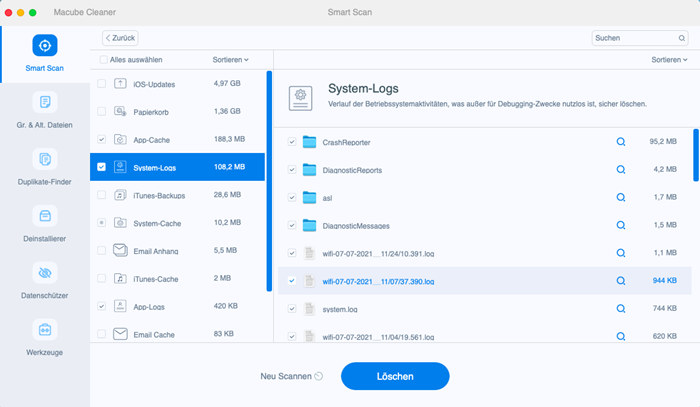Screen dimensions: 700x407
Task: Click the Email Cache envelope icon
Action: [120, 334]
